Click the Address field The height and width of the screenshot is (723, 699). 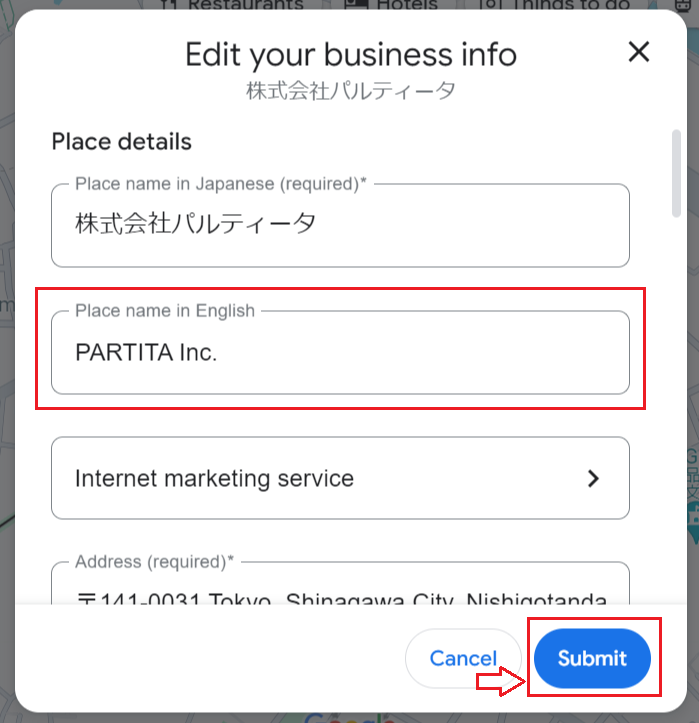click(x=340, y=583)
